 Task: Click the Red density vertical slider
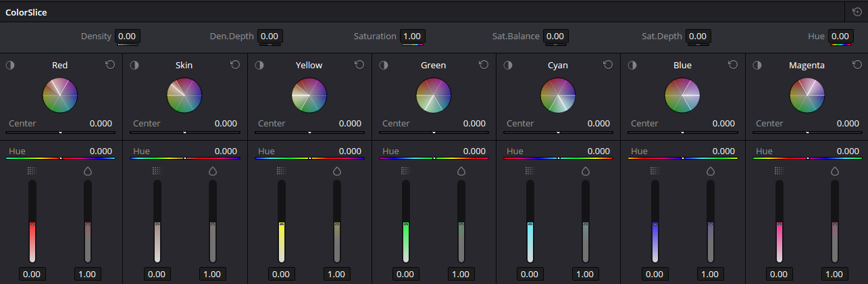[32, 221]
